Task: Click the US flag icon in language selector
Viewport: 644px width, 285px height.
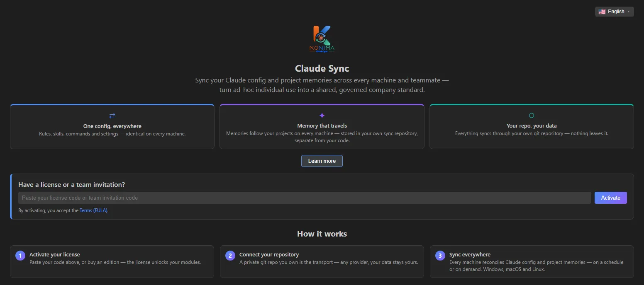Action: pos(602,12)
